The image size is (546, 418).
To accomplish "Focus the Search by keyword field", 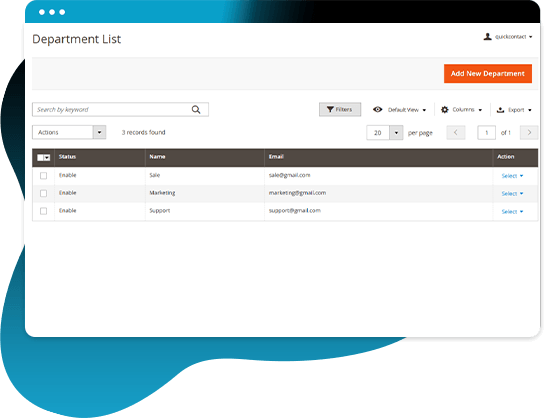I will (111, 110).
